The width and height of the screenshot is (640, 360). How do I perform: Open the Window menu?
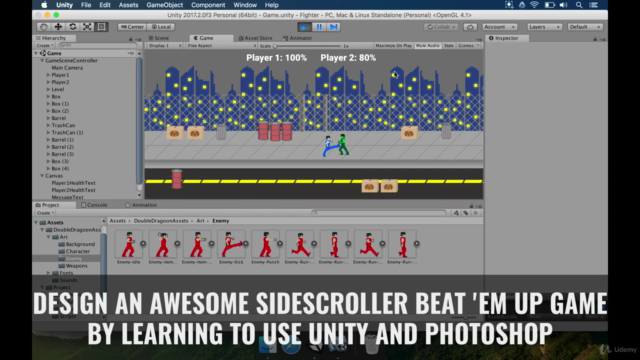(245, 5)
